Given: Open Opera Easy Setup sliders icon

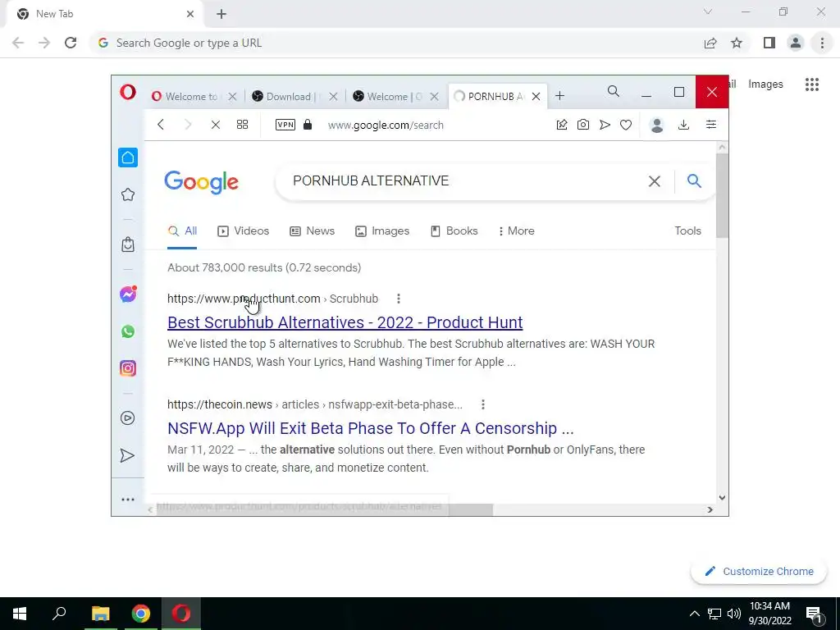Looking at the screenshot, I should pyautogui.click(x=711, y=125).
